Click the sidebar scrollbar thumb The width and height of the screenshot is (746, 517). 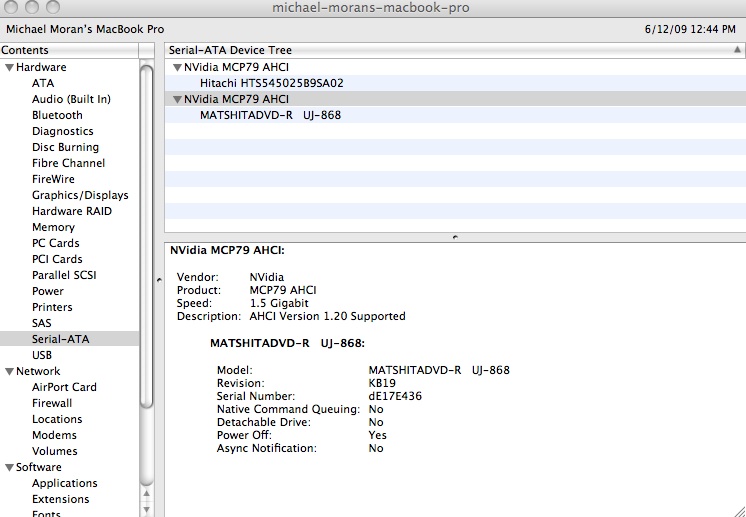(x=147, y=236)
